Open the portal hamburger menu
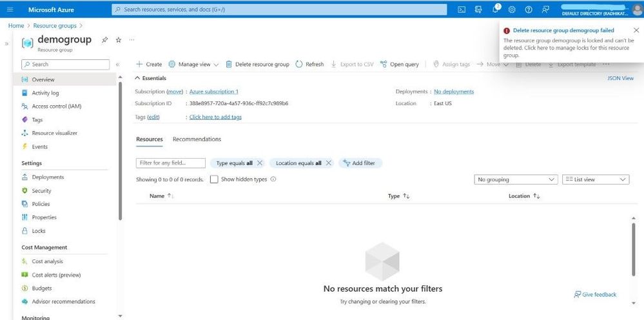Screen dimensions: 644x320 pyautogui.click(x=10, y=10)
